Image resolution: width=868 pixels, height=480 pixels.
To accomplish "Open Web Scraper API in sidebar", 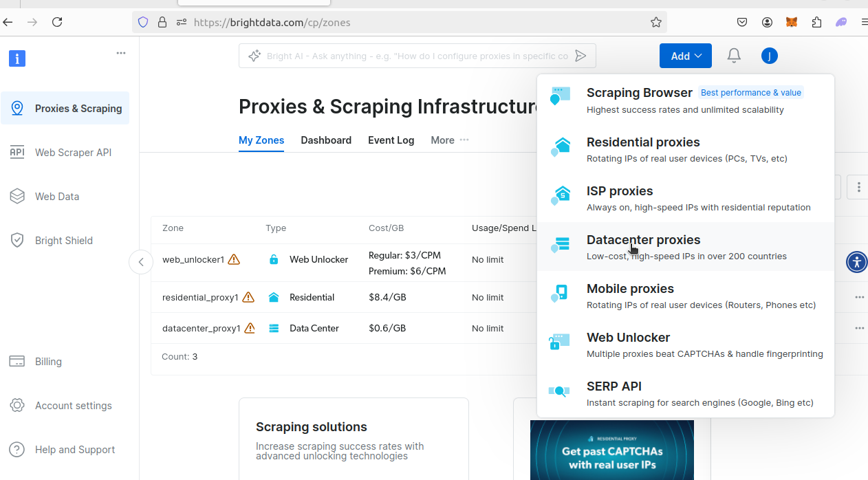I will pyautogui.click(x=65, y=152).
